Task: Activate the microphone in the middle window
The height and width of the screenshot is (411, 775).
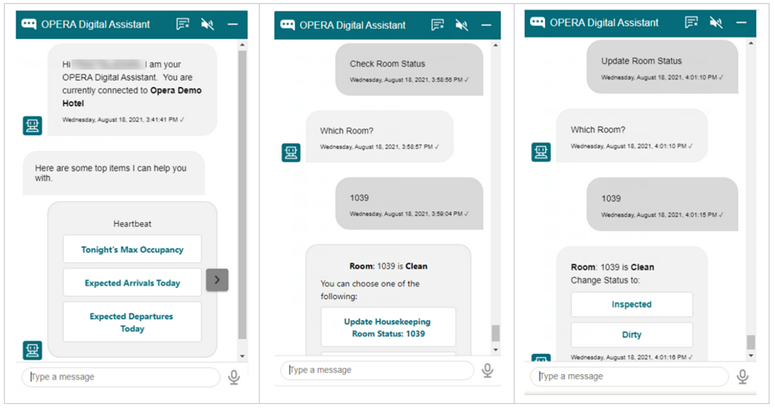Action: [487, 370]
